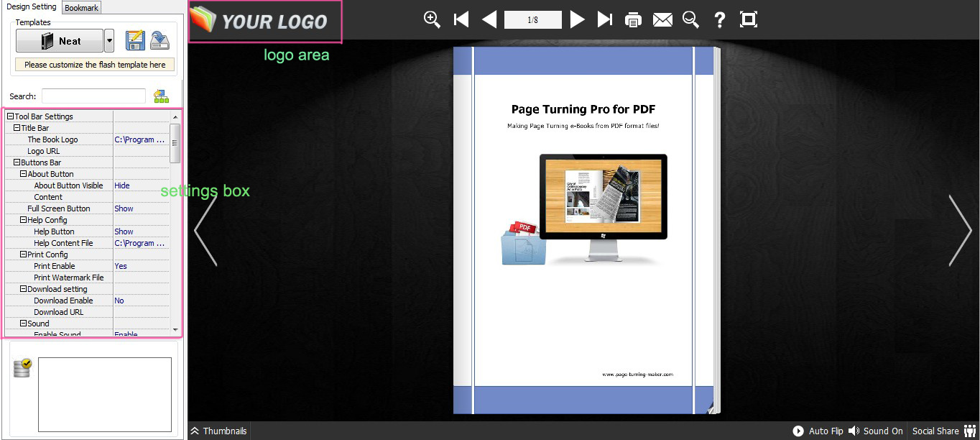The image size is (980, 440).
Task: Go to previous page arrow in toolbar
Action: 489,19
